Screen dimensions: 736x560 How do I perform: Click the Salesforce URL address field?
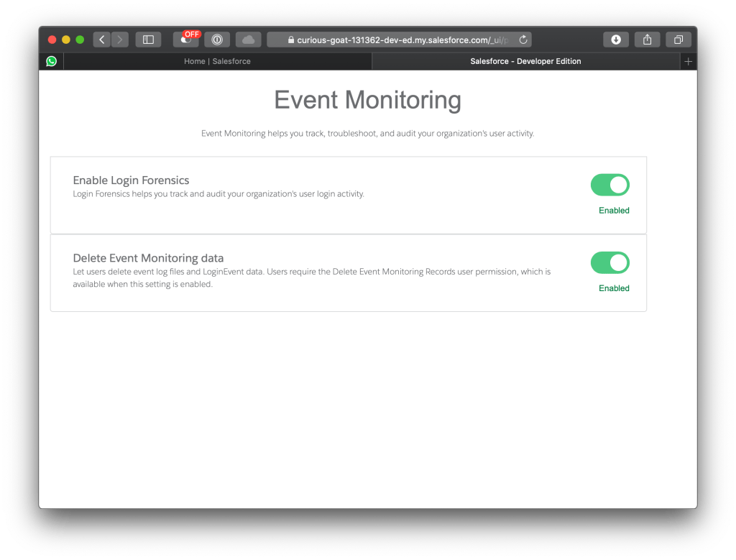click(x=402, y=40)
